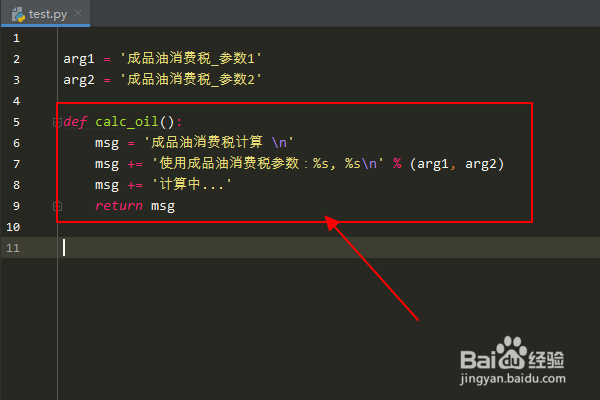
Task: Select the test.py editor tab
Action: pos(45,14)
